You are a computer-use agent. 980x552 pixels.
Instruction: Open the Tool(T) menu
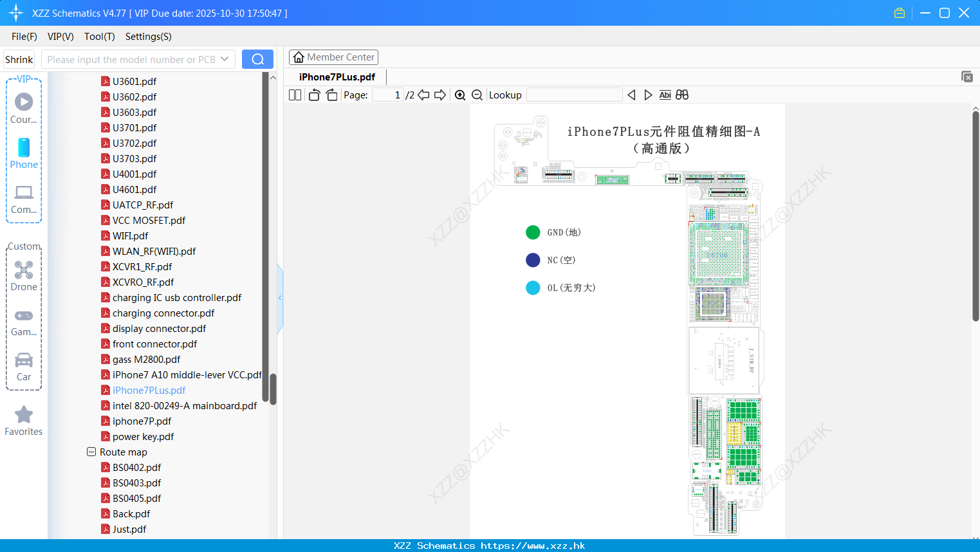(x=100, y=37)
